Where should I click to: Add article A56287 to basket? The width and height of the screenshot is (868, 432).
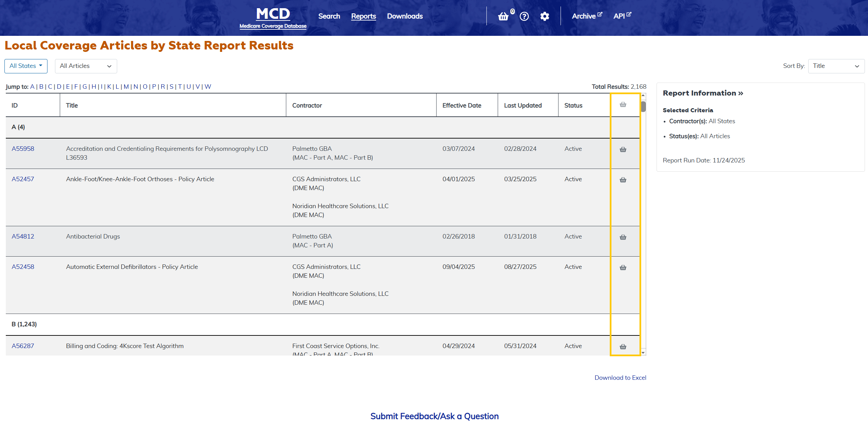tap(623, 347)
